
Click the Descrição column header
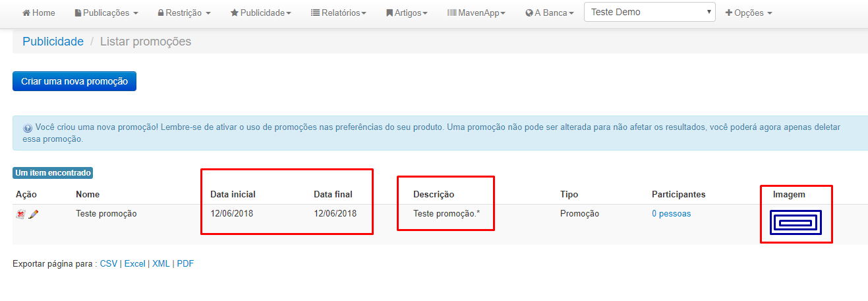tap(434, 194)
